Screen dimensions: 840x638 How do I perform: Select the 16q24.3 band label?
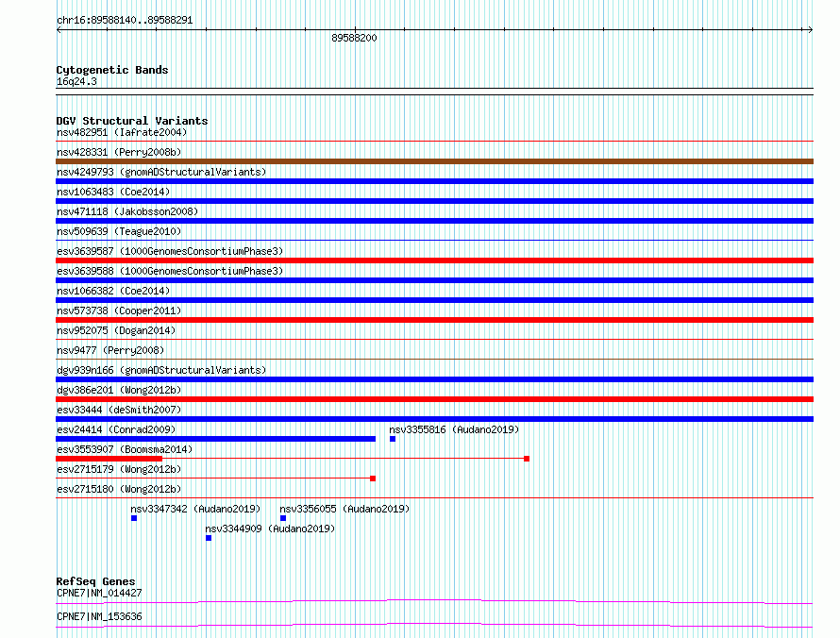click(76, 81)
